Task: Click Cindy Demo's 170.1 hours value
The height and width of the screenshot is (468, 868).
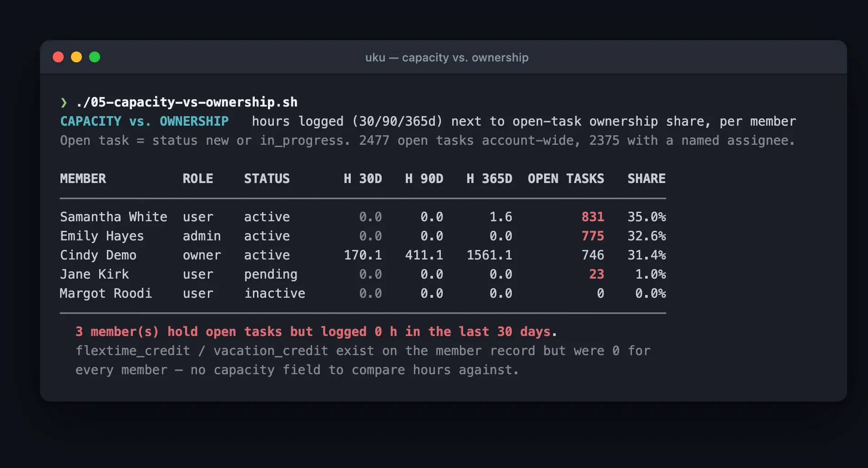Action: point(363,255)
